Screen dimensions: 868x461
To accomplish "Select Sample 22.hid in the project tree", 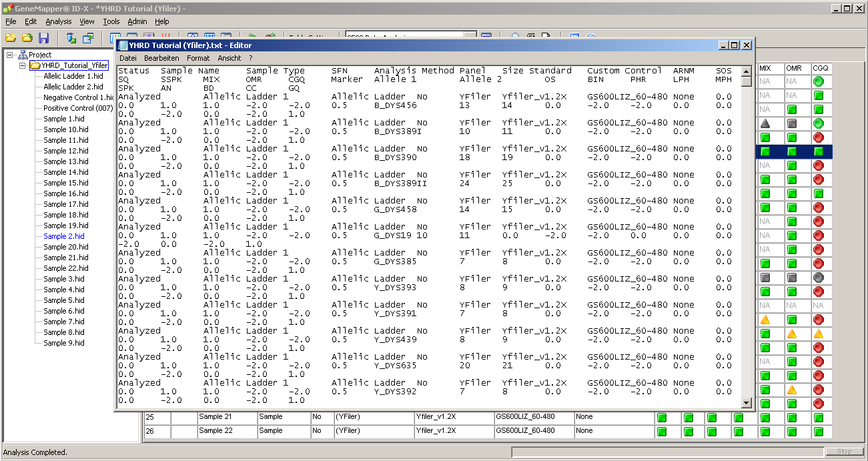I will 66,268.
